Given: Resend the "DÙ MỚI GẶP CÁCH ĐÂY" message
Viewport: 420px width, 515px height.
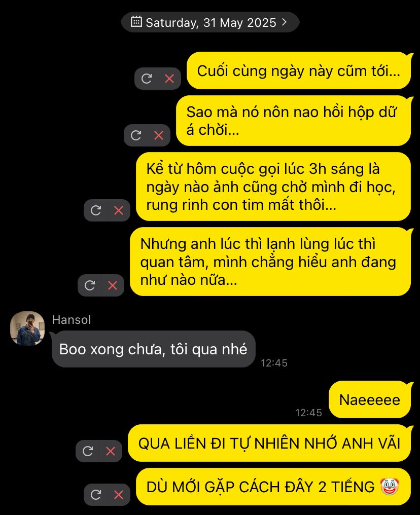Looking at the screenshot, I should coord(96,495).
